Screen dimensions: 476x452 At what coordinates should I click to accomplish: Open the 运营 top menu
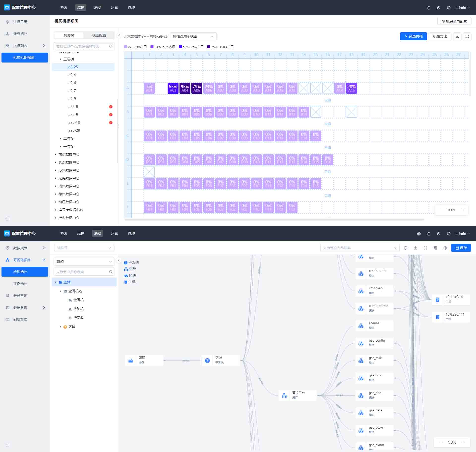(114, 7)
